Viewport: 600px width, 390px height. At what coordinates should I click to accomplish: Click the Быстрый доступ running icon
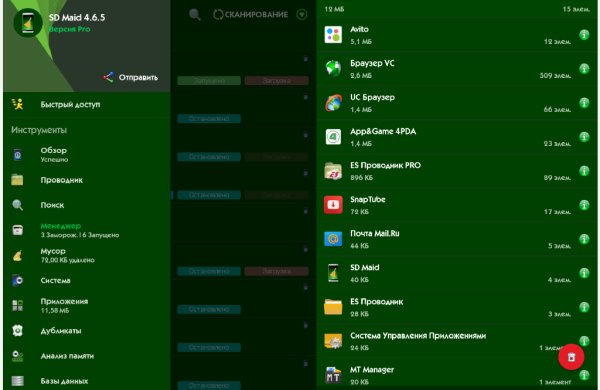coord(18,104)
